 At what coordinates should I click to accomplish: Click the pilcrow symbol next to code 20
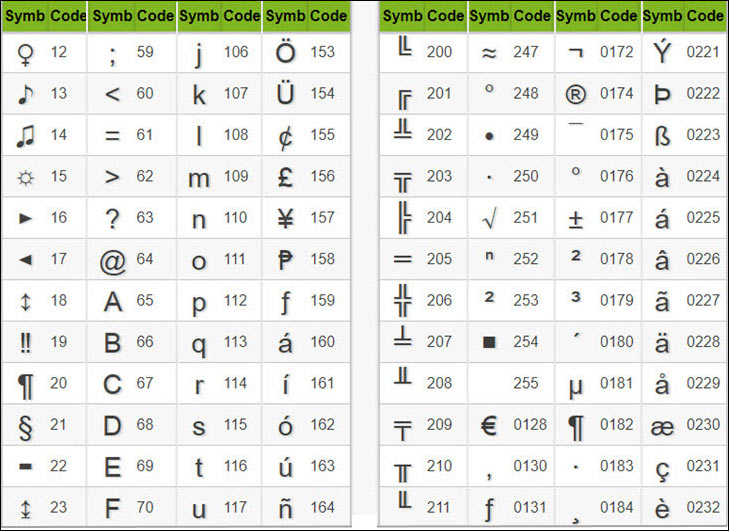(25, 386)
